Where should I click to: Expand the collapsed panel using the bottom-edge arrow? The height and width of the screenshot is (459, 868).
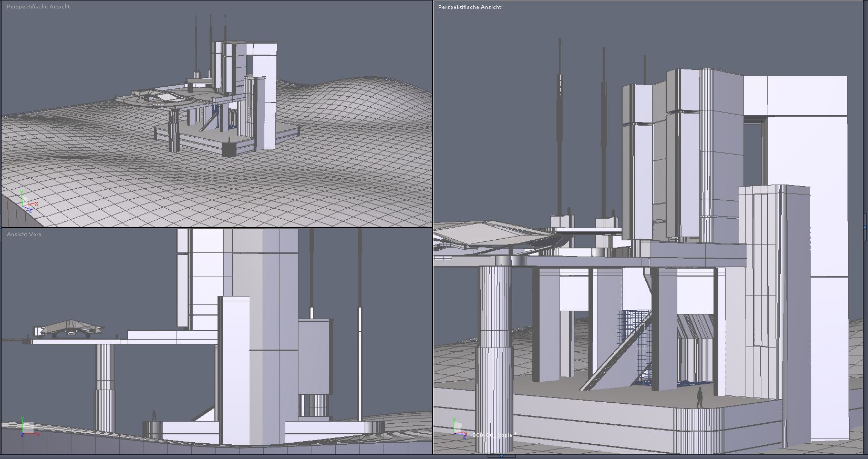tap(501, 456)
